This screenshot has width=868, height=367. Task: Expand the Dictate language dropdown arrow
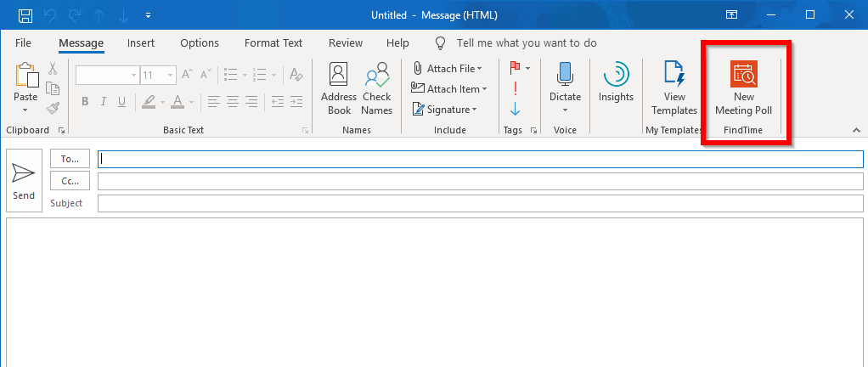click(565, 110)
